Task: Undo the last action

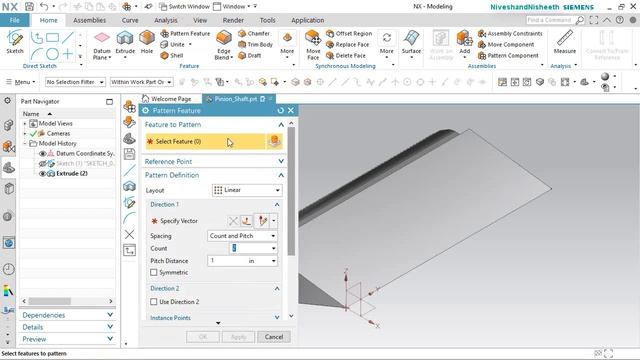Action: [x=44, y=7]
